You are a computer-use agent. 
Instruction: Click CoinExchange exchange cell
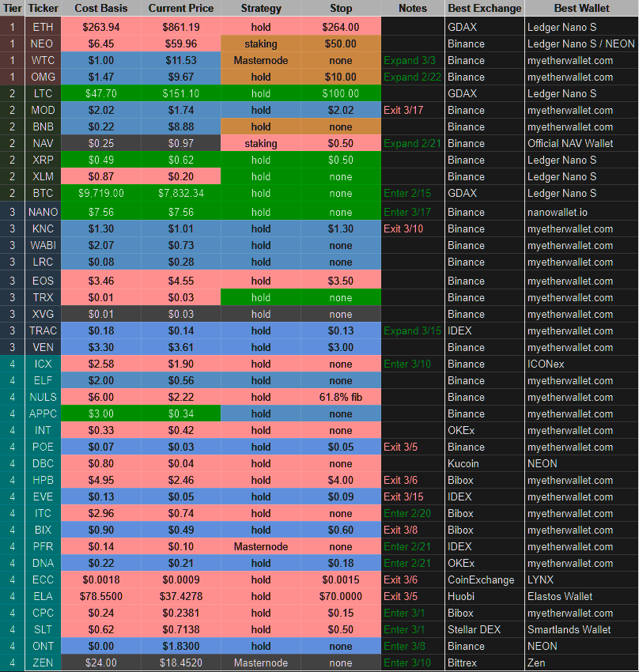[484, 580]
